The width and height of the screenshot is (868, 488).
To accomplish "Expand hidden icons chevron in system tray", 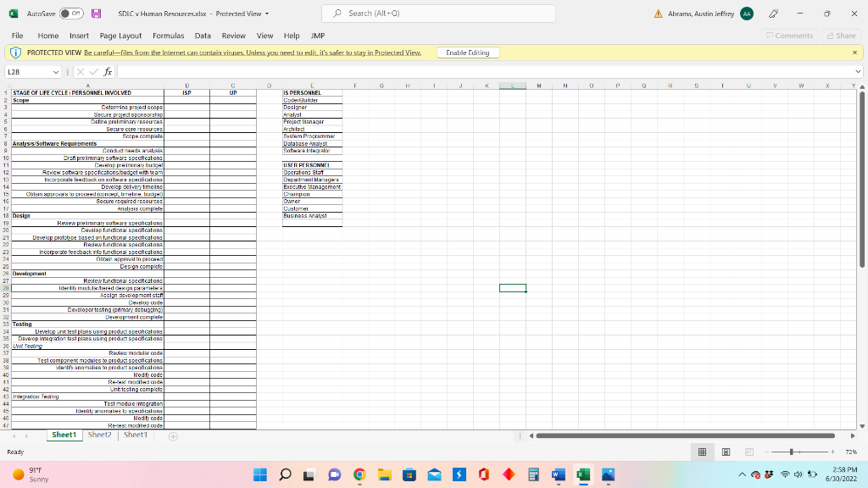I will click(x=742, y=474).
